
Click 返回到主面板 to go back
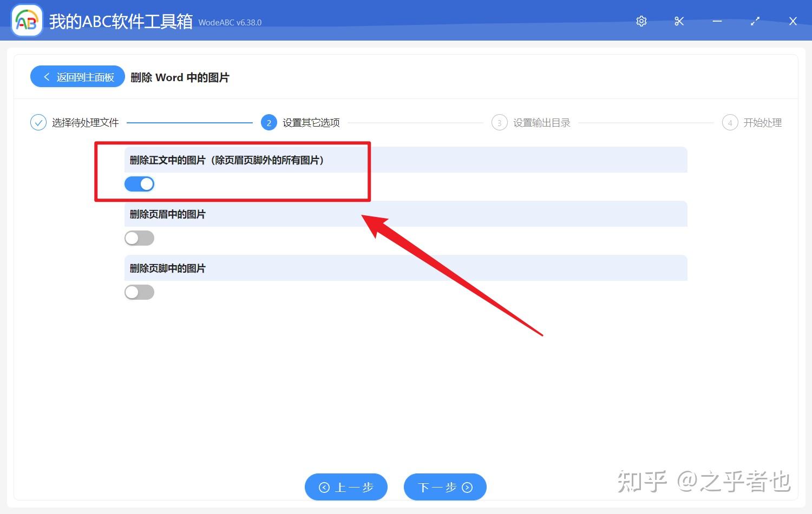[x=77, y=76]
